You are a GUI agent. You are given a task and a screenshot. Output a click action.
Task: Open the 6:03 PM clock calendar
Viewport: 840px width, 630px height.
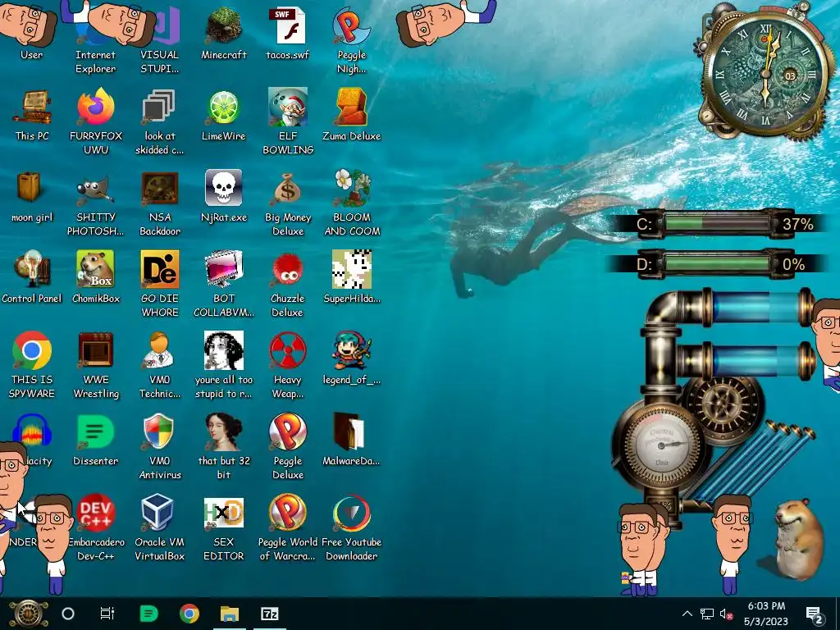tap(766, 614)
